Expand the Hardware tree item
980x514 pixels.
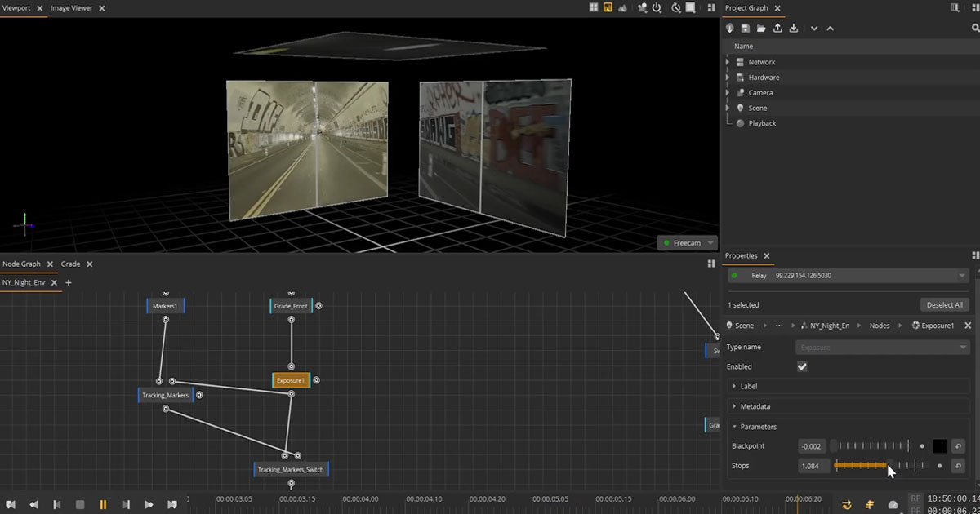[x=728, y=78]
